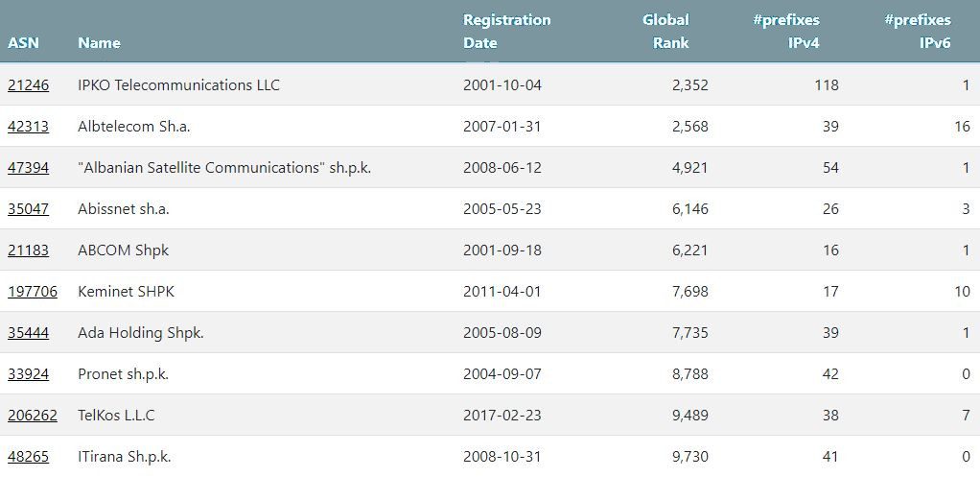
Task: Open ASN 206262 link
Action: coord(33,416)
